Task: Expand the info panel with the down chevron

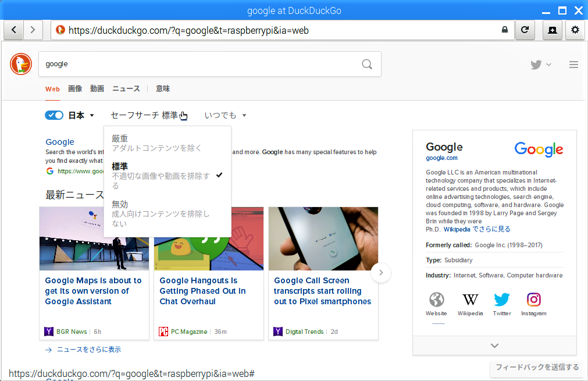Action: click(494, 346)
